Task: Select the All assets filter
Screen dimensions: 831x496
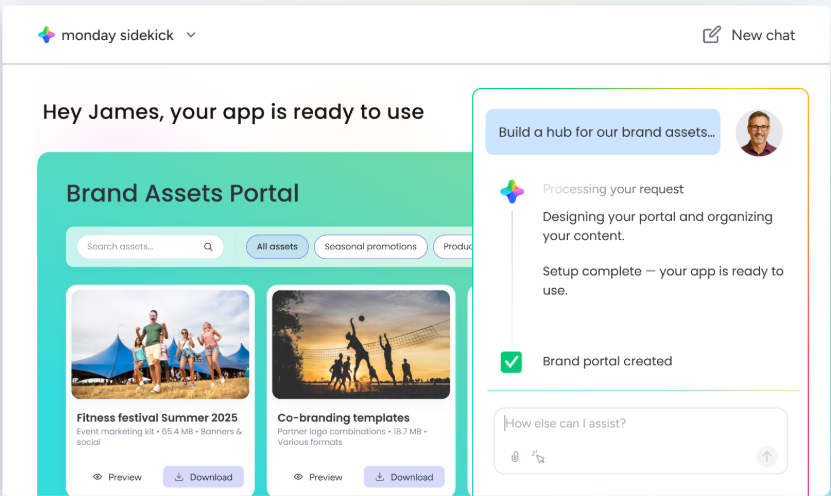Action: (x=277, y=247)
